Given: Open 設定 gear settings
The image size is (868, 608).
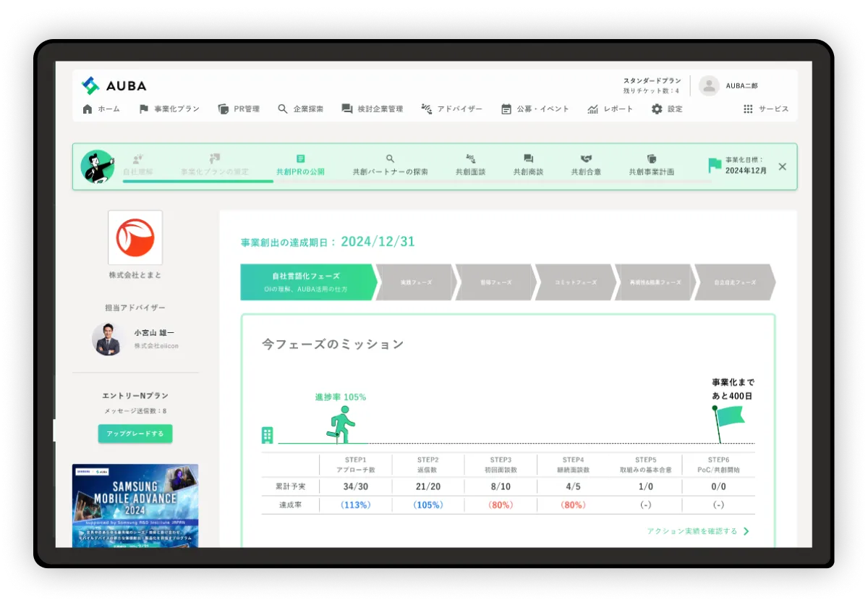Looking at the screenshot, I should 666,109.
